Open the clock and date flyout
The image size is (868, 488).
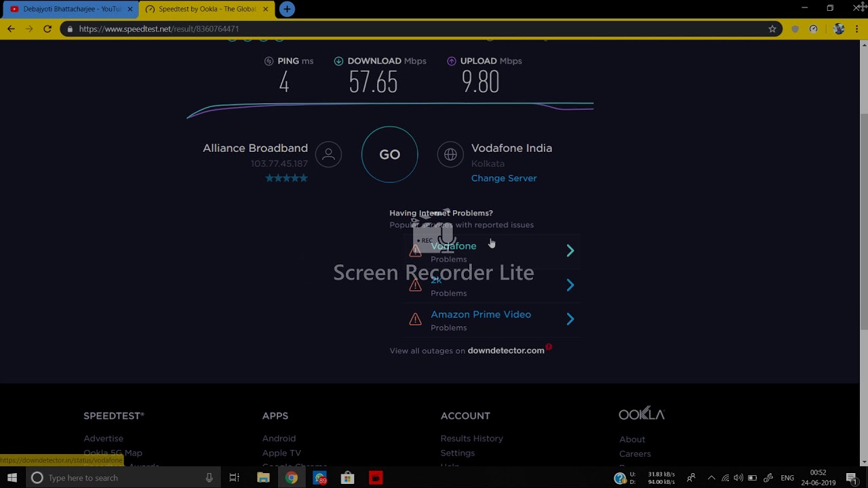click(818, 478)
